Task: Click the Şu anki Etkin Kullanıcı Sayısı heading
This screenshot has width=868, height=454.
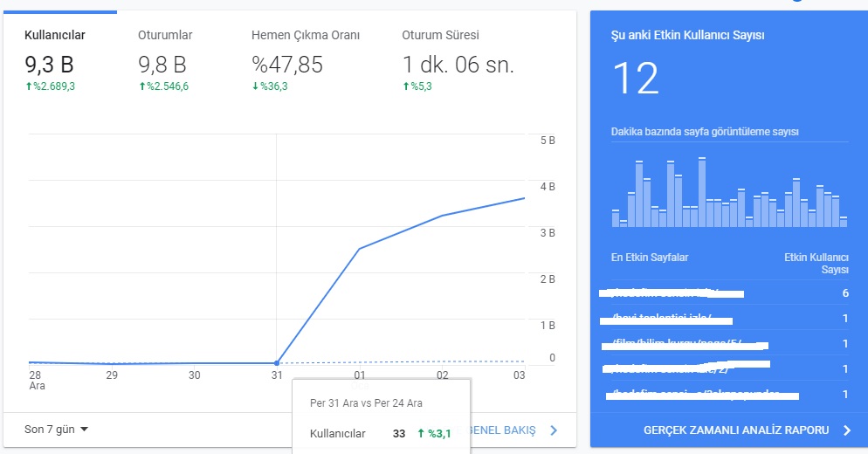Action: [x=687, y=35]
